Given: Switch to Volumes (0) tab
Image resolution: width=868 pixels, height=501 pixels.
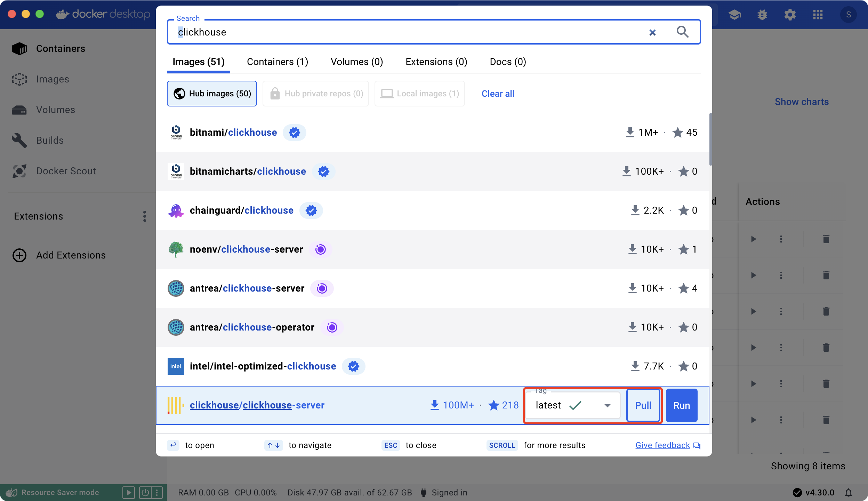Looking at the screenshot, I should [357, 62].
